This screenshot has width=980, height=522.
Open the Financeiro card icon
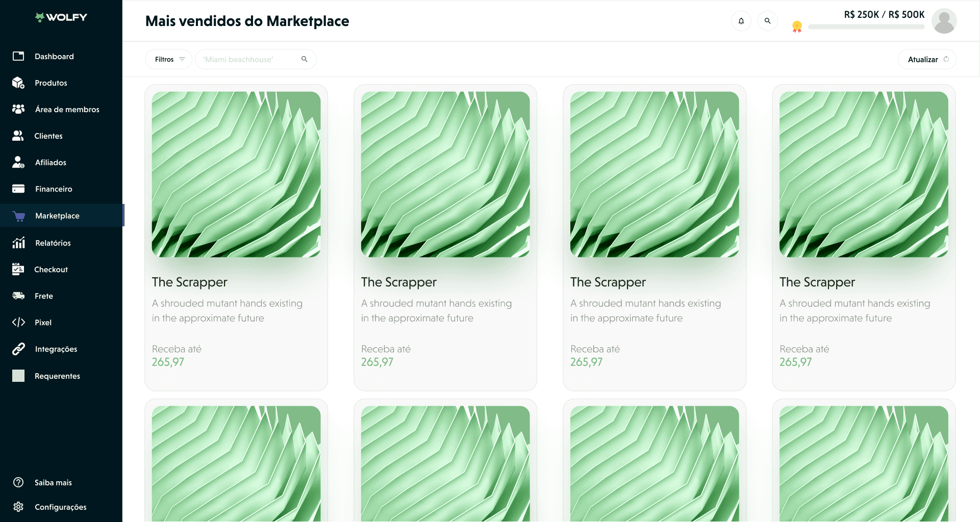point(18,189)
